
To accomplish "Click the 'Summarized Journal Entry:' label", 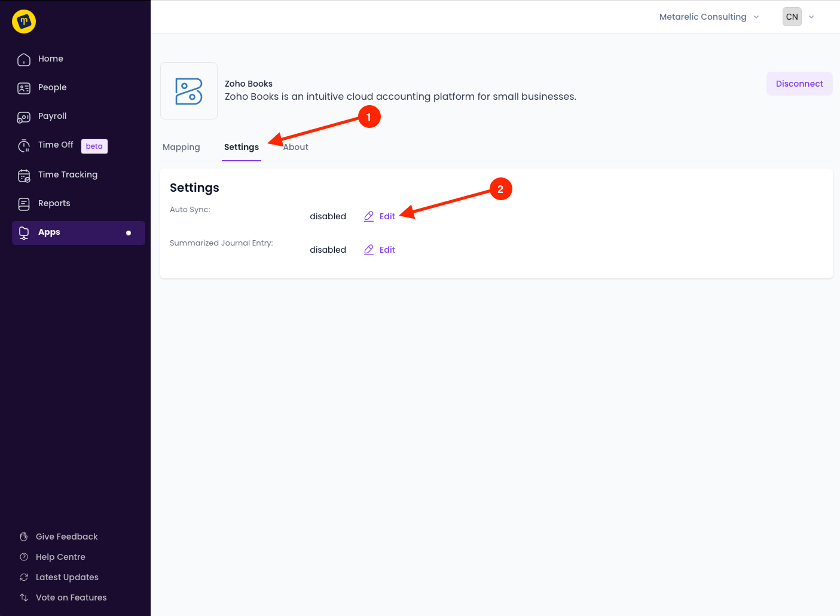I will [221, 243].
